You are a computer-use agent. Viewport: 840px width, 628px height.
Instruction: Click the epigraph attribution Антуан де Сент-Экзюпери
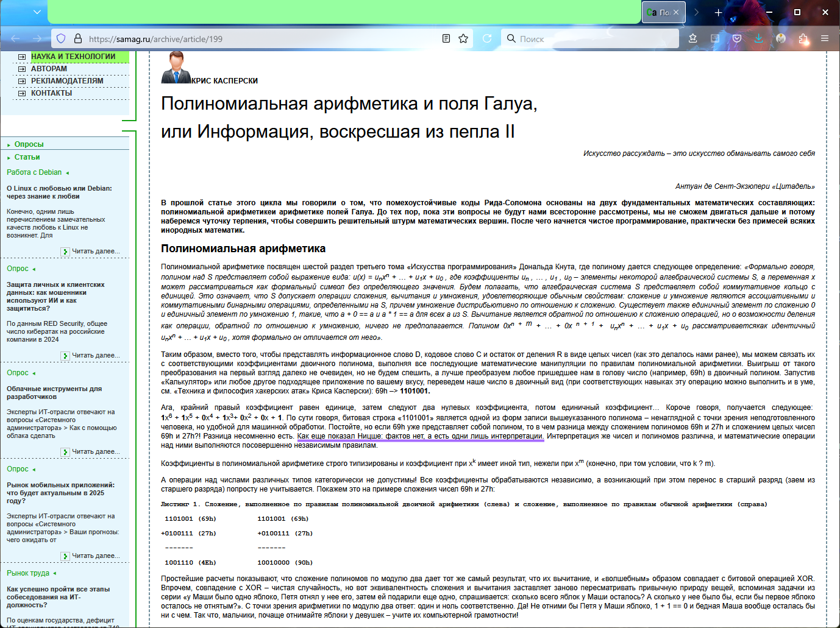(x=745, y=186)
